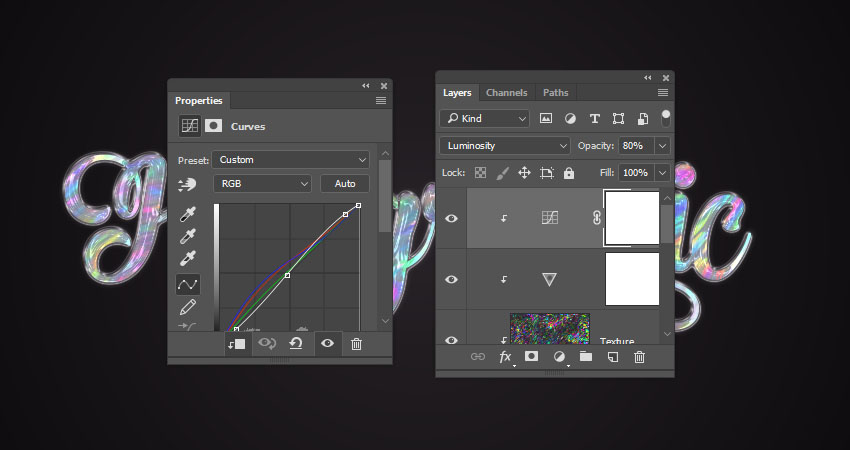Open the Curves Preset dropdown
The image size is (850, 450).
(x=291, y=160)
